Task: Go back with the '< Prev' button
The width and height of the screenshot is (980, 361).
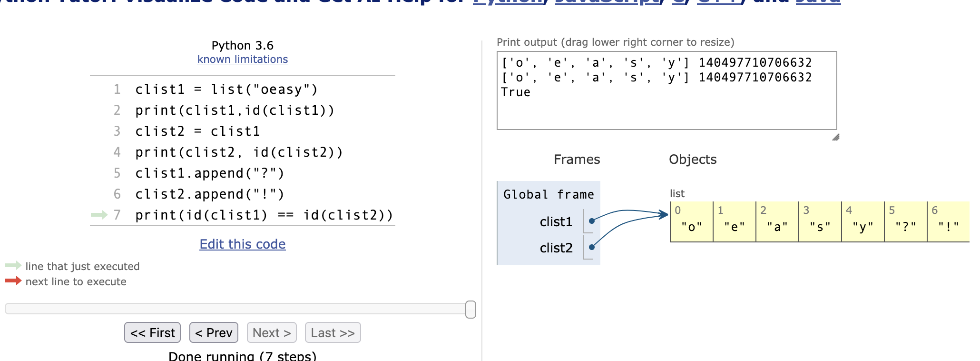Action: pos(214,332)
